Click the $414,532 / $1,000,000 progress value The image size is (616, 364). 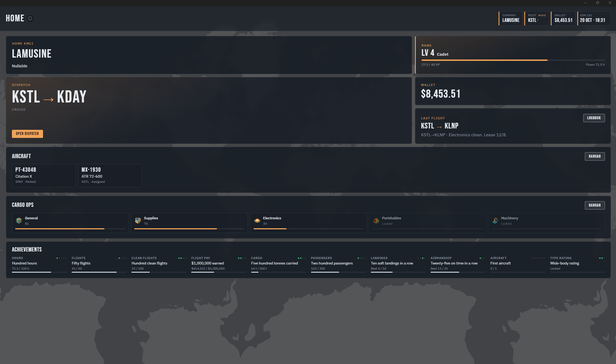[208, 269]
